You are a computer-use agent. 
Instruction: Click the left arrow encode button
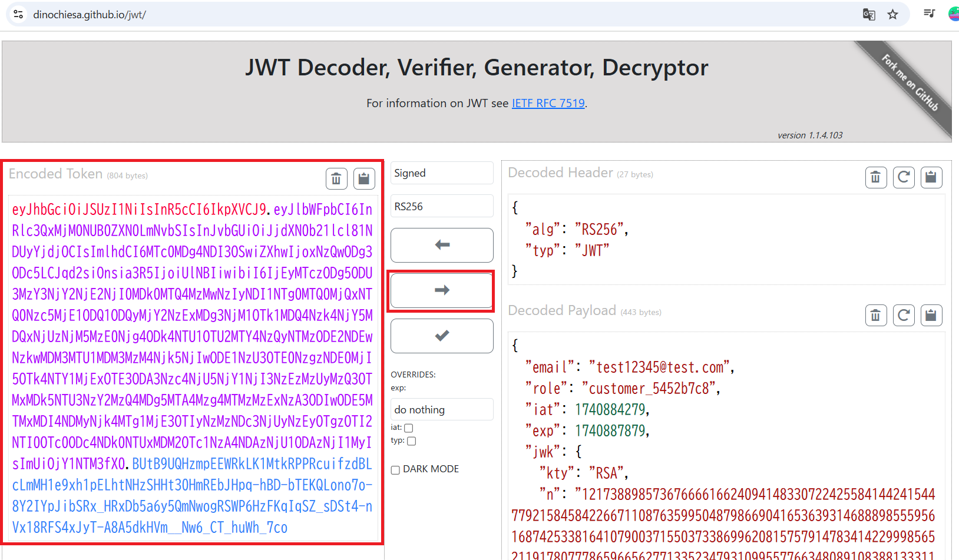pos(442,245)
